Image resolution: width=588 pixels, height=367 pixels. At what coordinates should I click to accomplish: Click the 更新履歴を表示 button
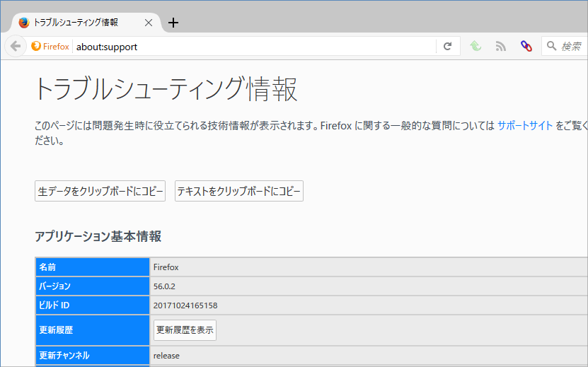(x=185, y=330)
